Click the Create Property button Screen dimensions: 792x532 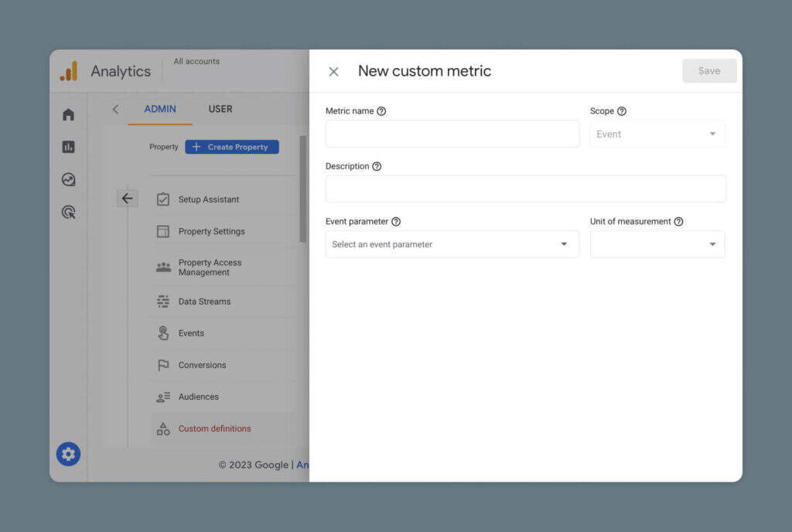click(x=232, y=147)
